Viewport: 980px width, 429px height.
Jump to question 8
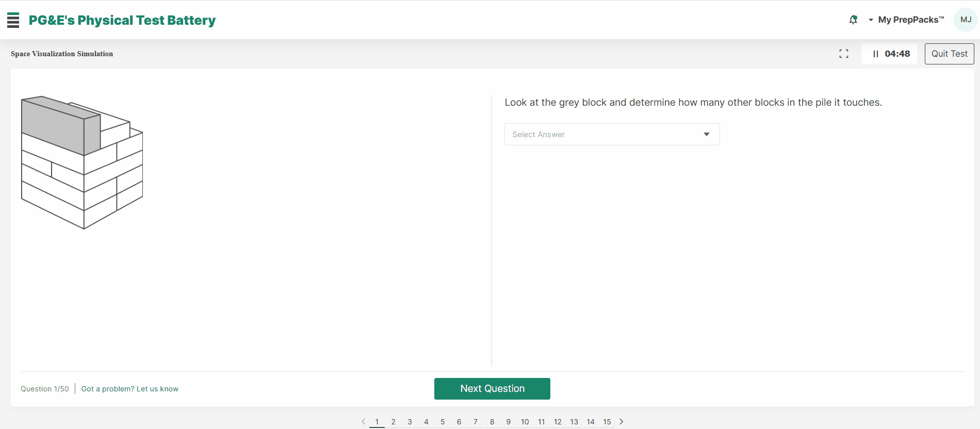click(492, 422)
